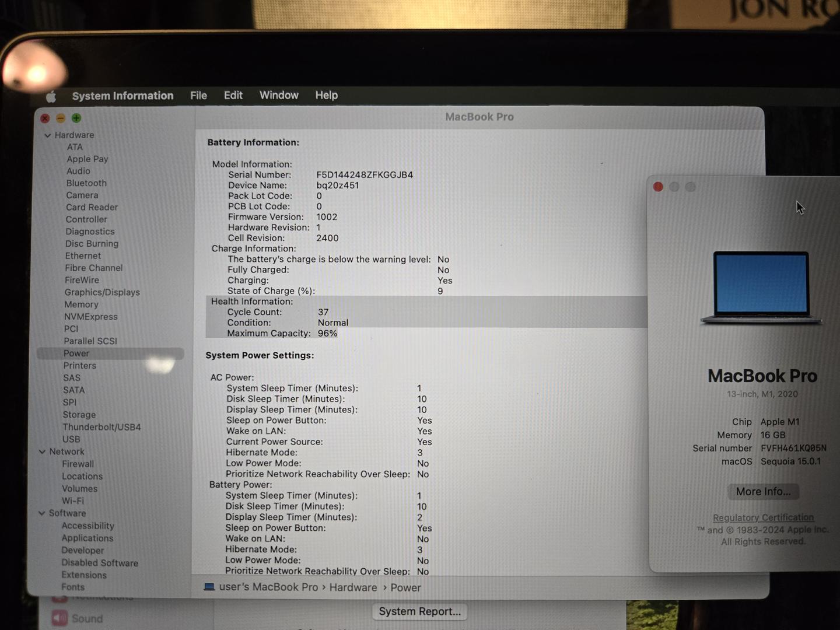Screen dimensions: 840x630
Task: Select Fibre Channel in the sidebar
Action: (94, 268)
